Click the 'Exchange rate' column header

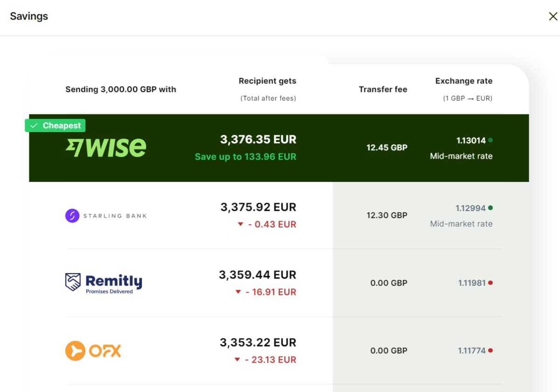click(x=464, y=81)
